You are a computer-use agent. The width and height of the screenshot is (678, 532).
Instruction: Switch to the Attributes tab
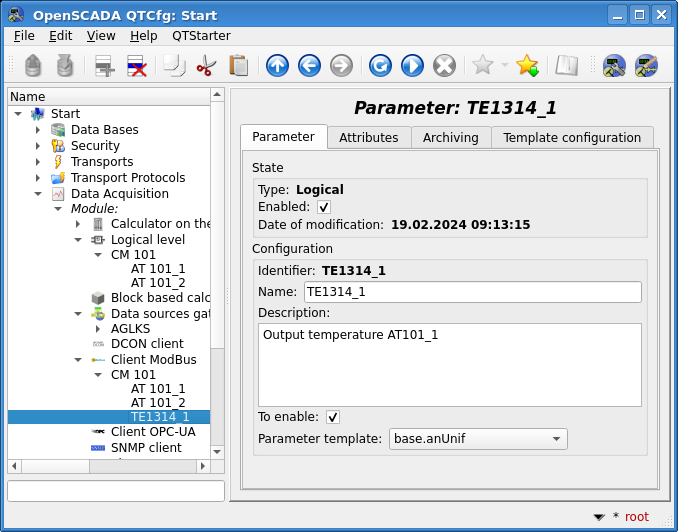pos(368,138)
